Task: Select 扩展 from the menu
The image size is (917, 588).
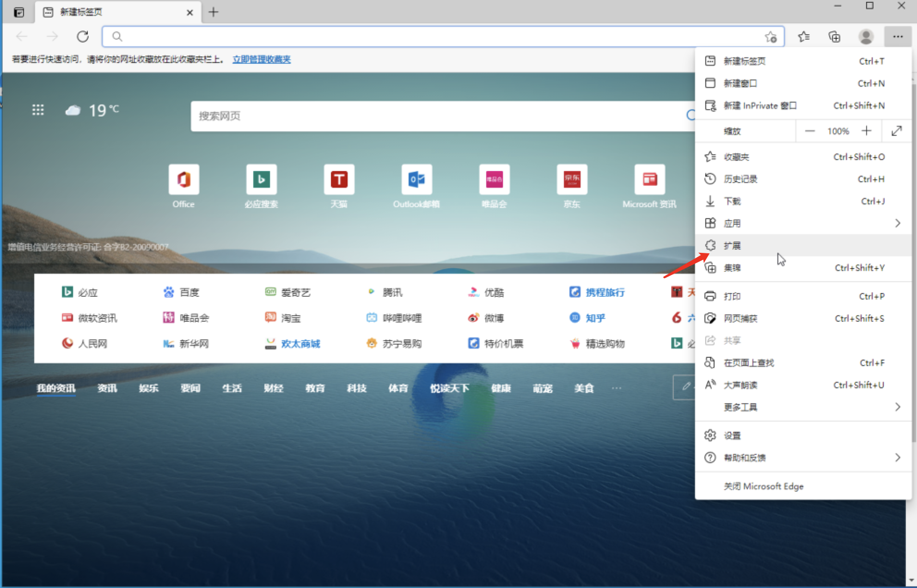Action: [x=733, y=246]
